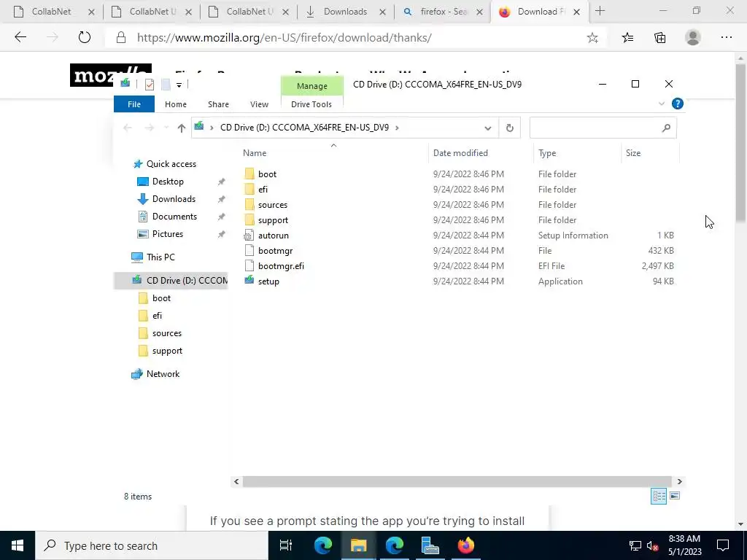The height and width of the screenshot is (560, 747).
Task: Open boot folder in navigation tree
Action: click(161, 298)
